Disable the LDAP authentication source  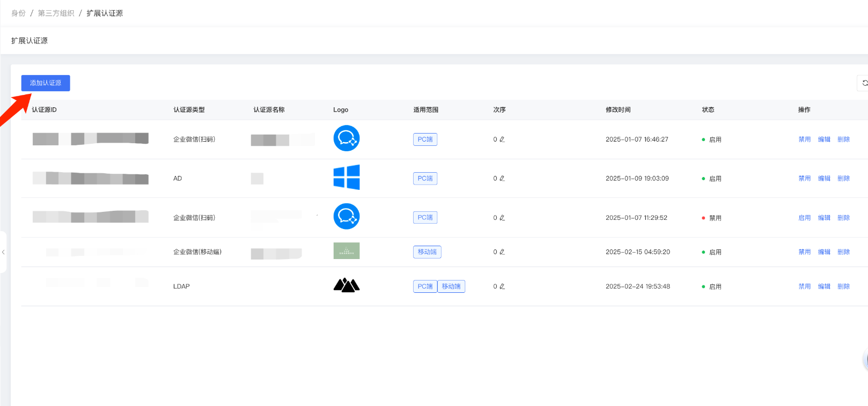click(804, 286)
